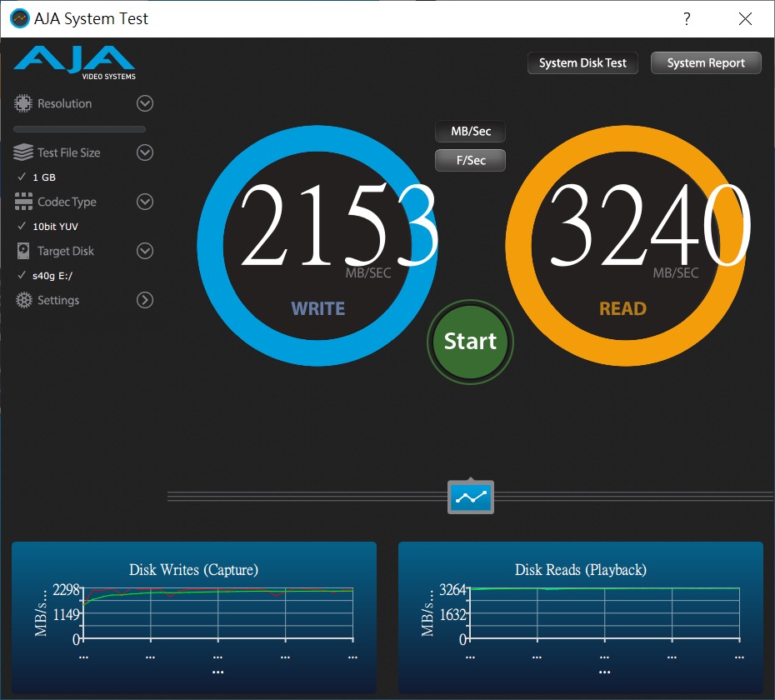Image resolution: width=775 pixels, height=700 pixels.
Task: Start the disk speed test
Action: [470, 342]
